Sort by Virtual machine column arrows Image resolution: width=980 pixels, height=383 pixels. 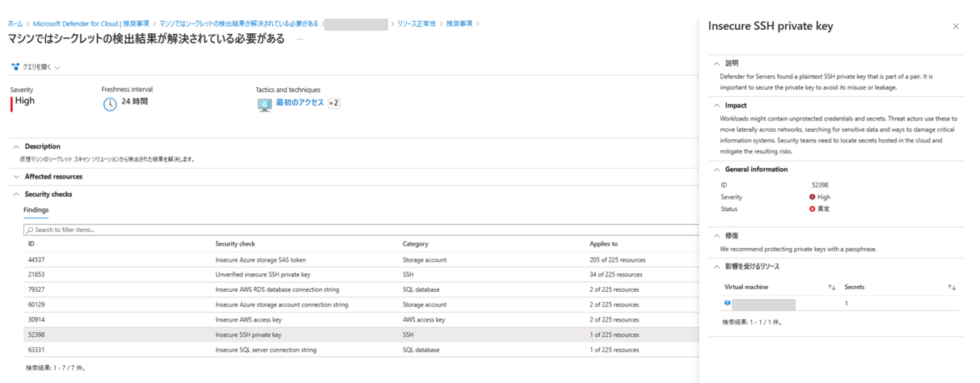(832, 288)
